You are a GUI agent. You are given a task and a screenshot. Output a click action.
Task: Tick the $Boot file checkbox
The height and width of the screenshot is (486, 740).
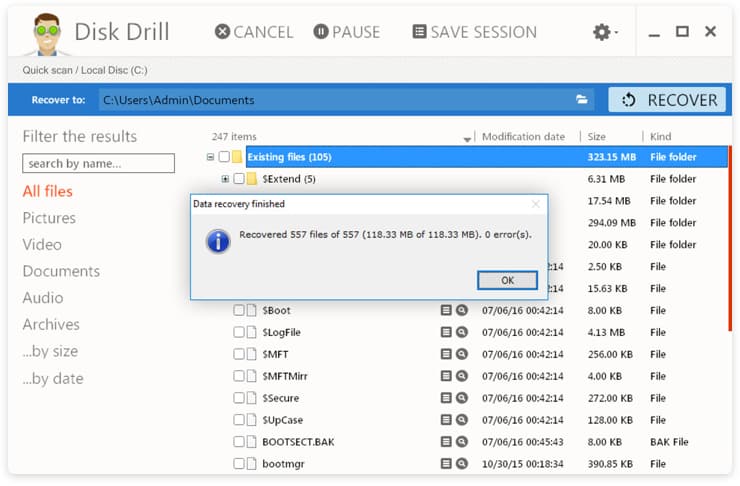click(x=239, y=310)
